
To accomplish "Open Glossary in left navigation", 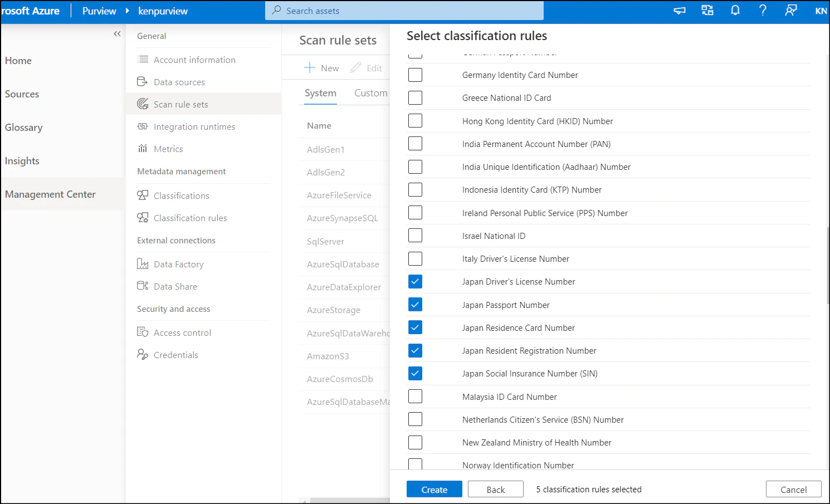I will point(24,128).
